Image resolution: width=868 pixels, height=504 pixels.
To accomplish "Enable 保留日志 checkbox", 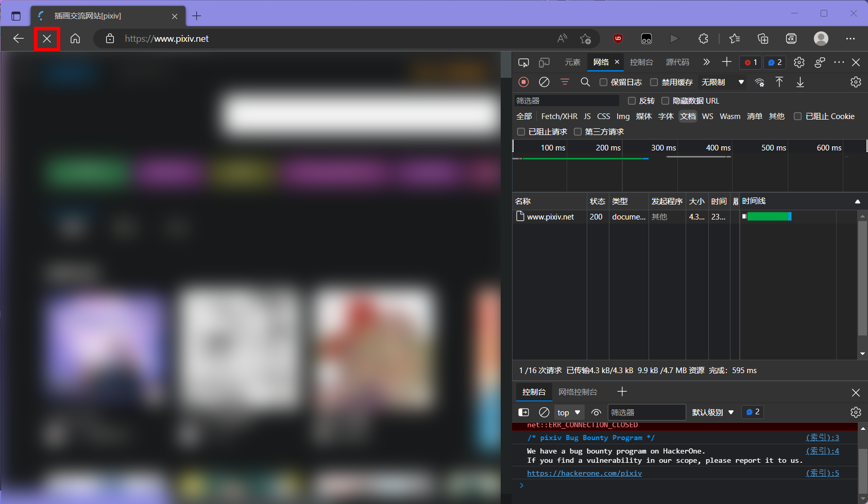I will 603,82.
